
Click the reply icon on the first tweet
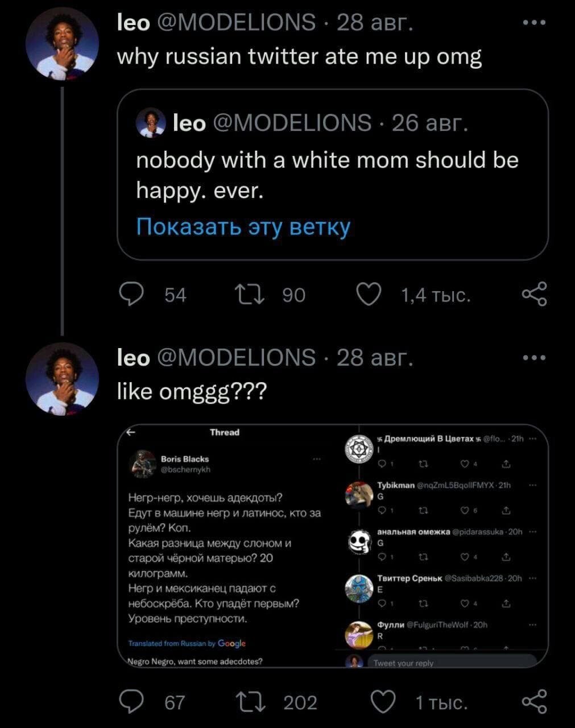click(131, 295)
